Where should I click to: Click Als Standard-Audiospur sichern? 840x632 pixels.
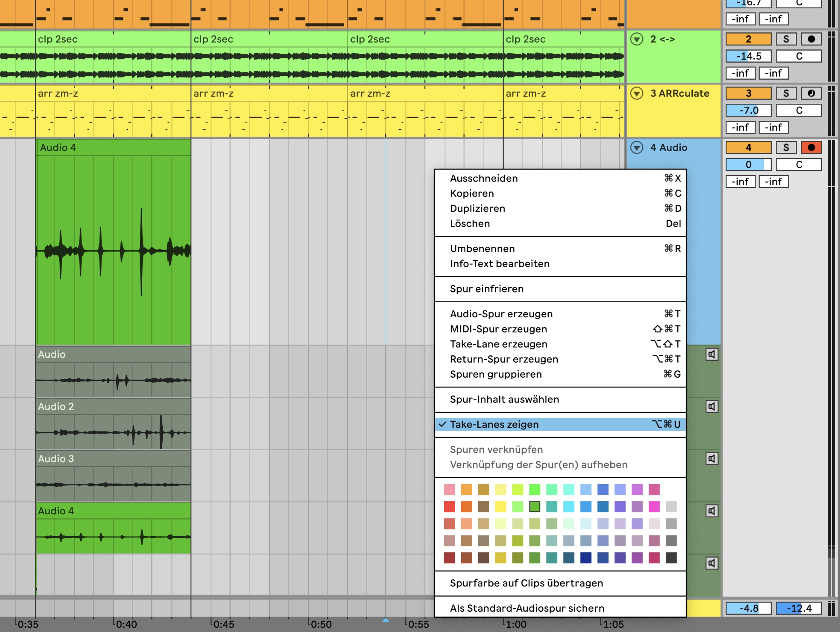pyautogui.click(x=527, y=608)
